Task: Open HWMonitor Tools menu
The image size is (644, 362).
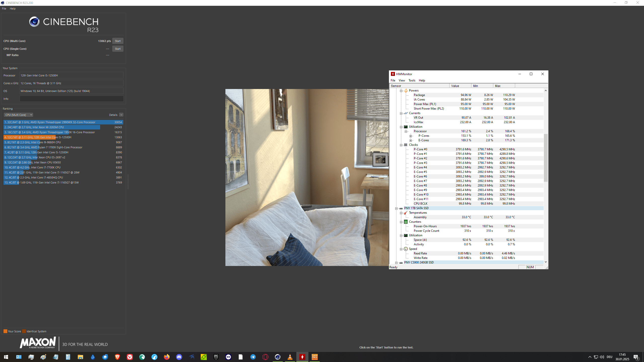Action: 412,80
